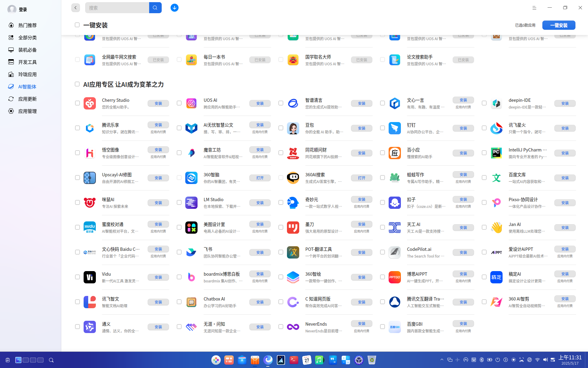Click the 360AI搜索 app icon
This screenshot has width=588, height=368.
[293, 178]
